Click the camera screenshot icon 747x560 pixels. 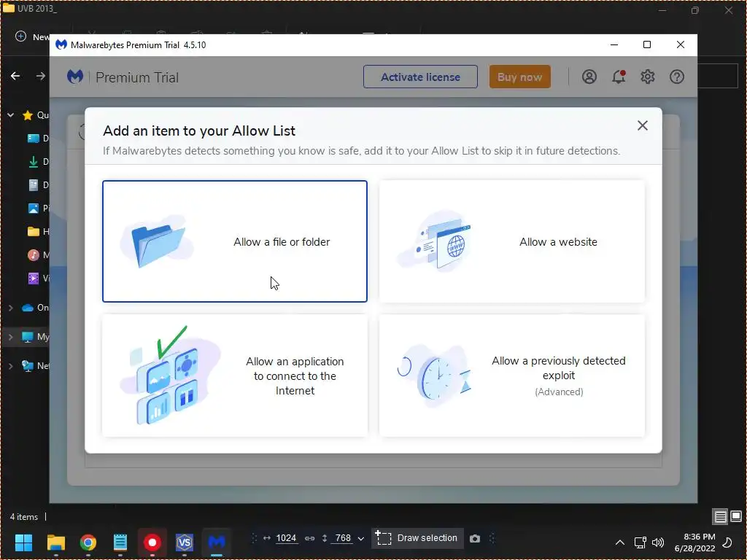(x=474, y=539)
